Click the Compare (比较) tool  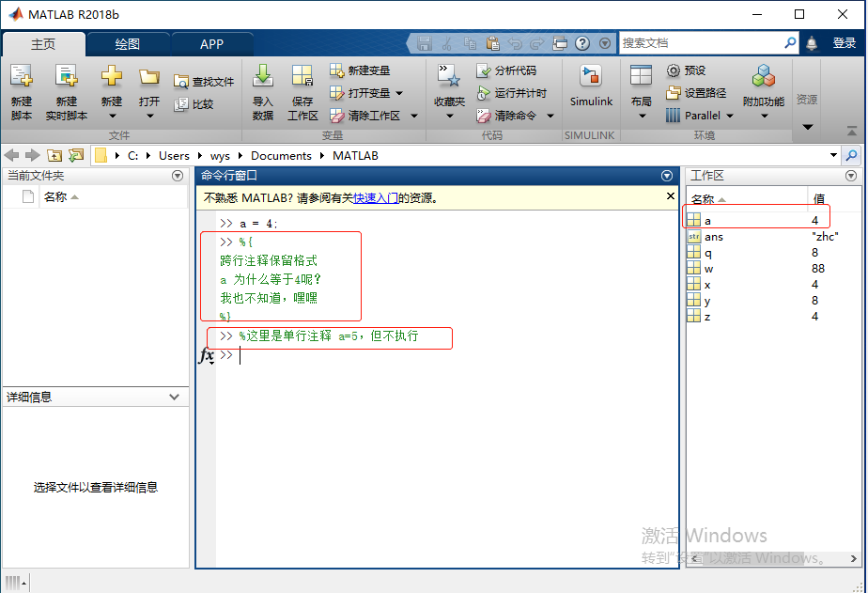click(x=194, y=104)
